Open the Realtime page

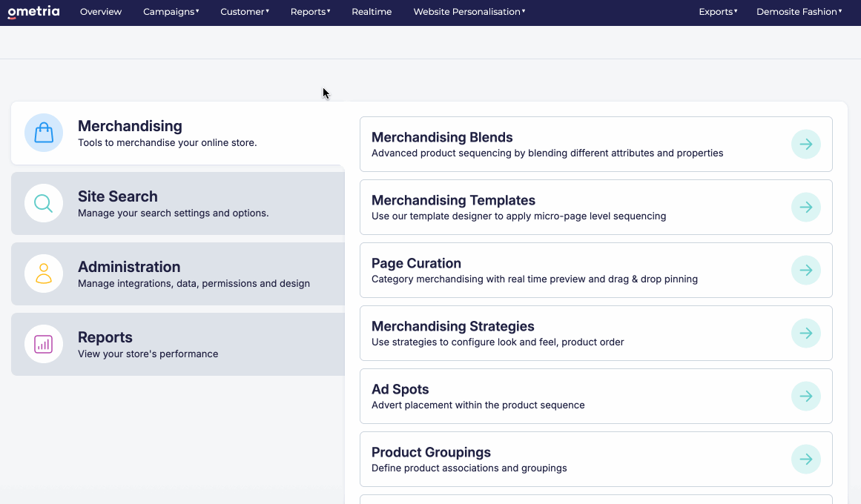(x=372, y=12)
